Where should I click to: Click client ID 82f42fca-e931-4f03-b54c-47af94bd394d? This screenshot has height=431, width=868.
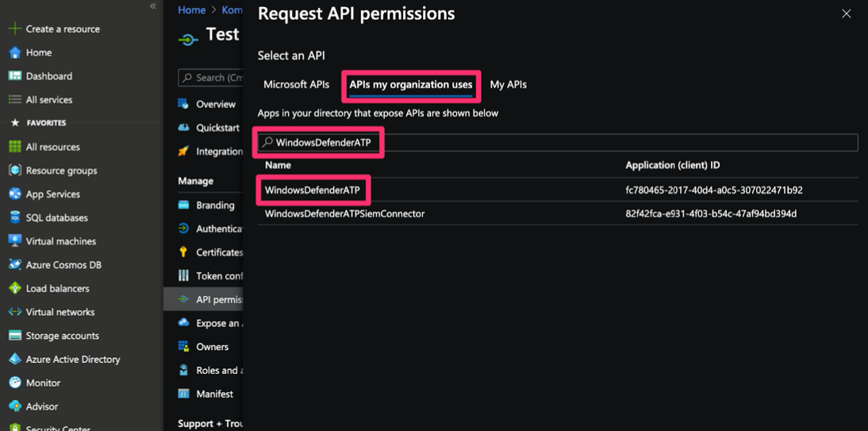click(711, 214)
